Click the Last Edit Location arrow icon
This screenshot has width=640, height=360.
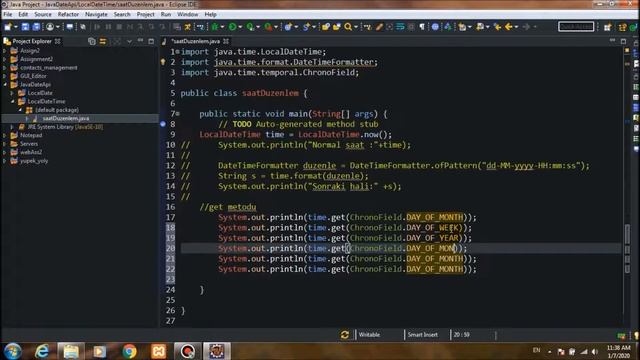[497, 27]
